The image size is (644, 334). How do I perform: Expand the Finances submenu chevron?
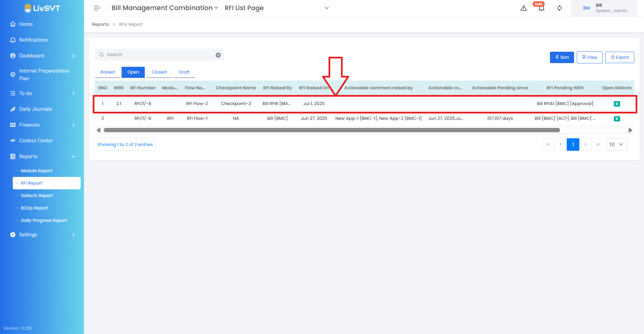click(74, 125)
